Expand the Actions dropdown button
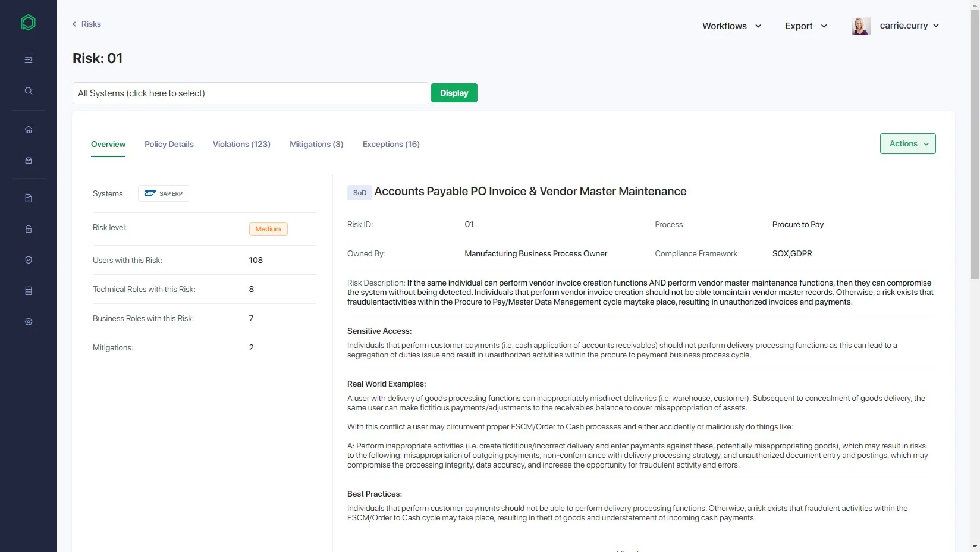The width and height of the screenshot is (980, 552). (x=908, y=144)
